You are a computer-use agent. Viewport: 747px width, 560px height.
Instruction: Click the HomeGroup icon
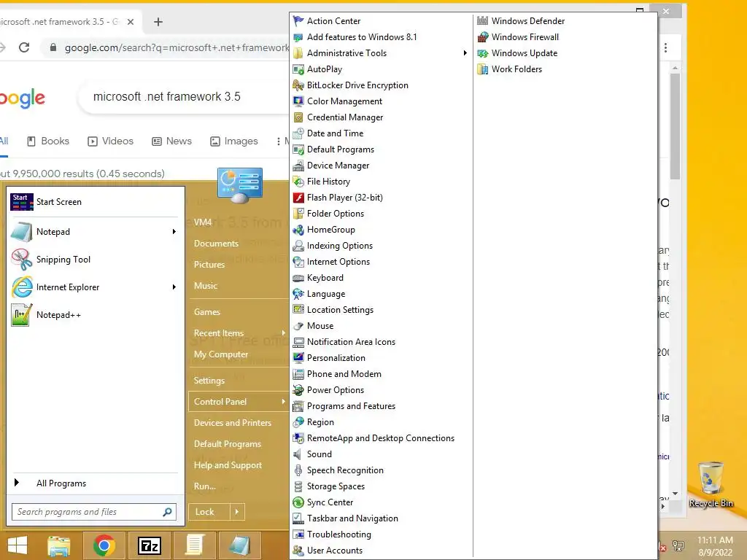point(298,230)
